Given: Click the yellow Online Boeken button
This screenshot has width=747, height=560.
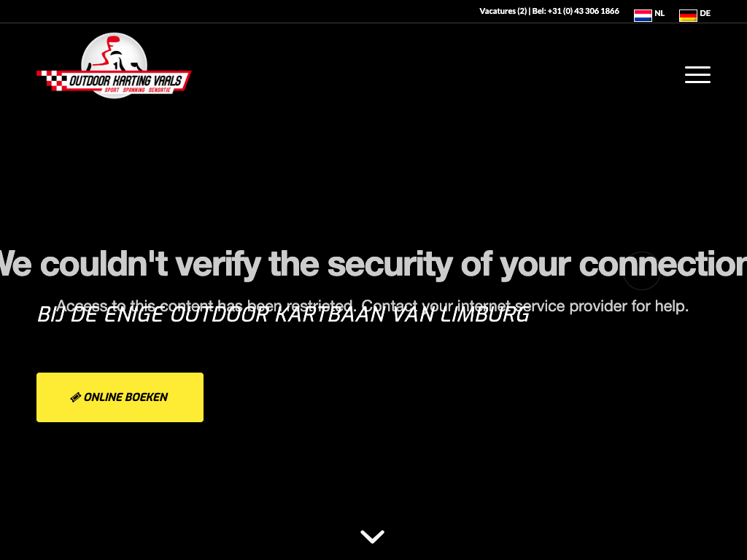Looking at the screenshot, I should [x=120, y=397].
